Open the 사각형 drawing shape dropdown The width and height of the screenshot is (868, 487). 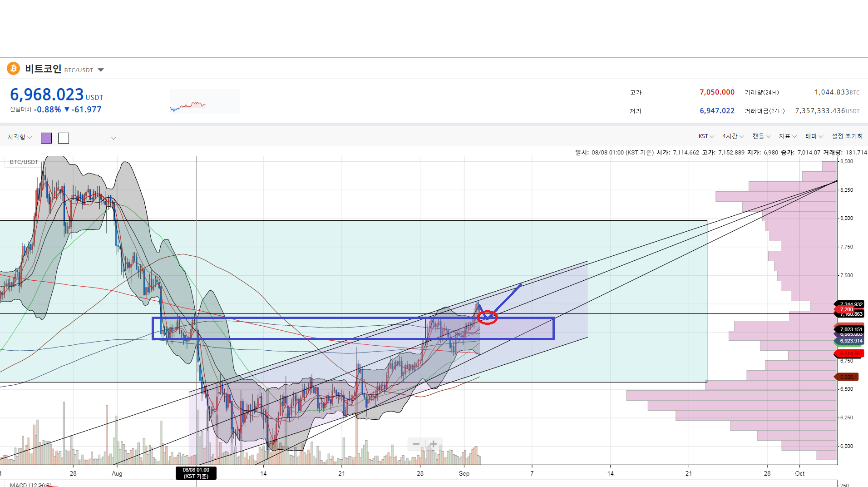click(20, 137)
